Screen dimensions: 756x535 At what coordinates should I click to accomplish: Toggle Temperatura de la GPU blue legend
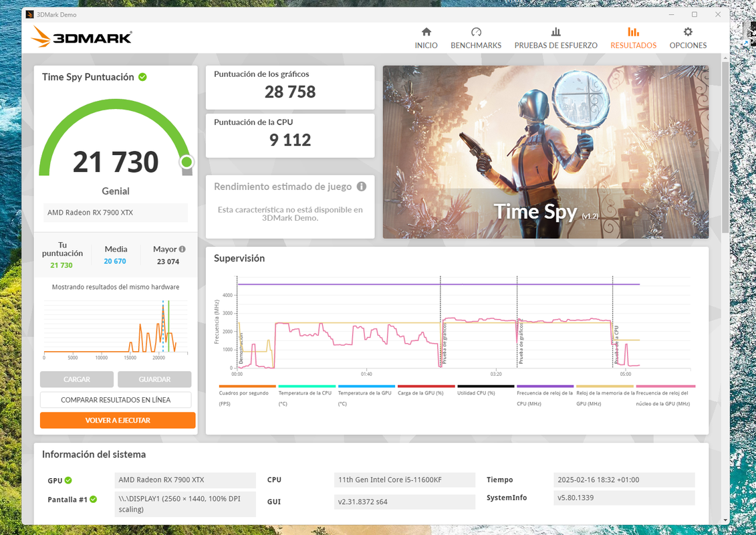click(x=366, y=396)
